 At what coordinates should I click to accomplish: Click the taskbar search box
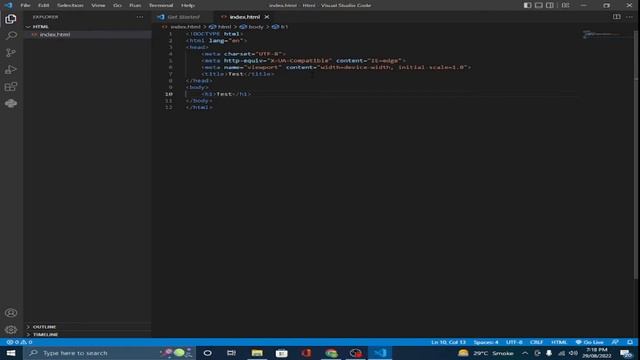click(x=109, y=353)
